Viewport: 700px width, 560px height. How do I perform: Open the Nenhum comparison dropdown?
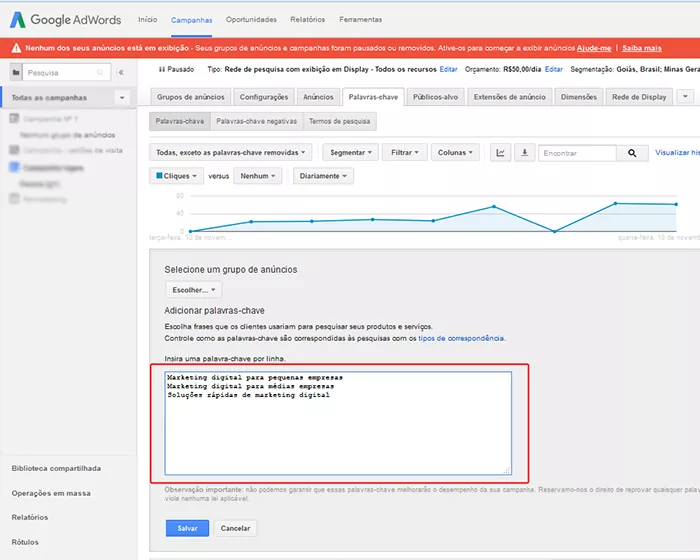tap(258, 176)
